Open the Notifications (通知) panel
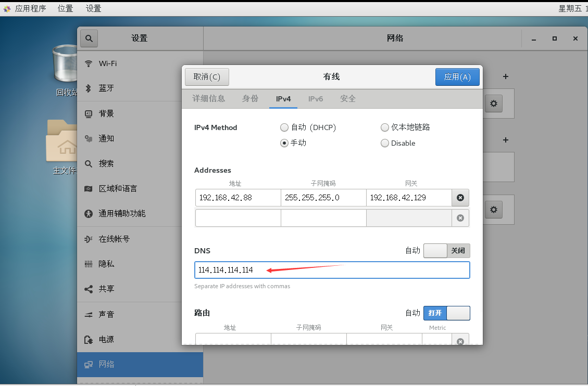Viewport: 588px width, 386px height. (140, 138)
